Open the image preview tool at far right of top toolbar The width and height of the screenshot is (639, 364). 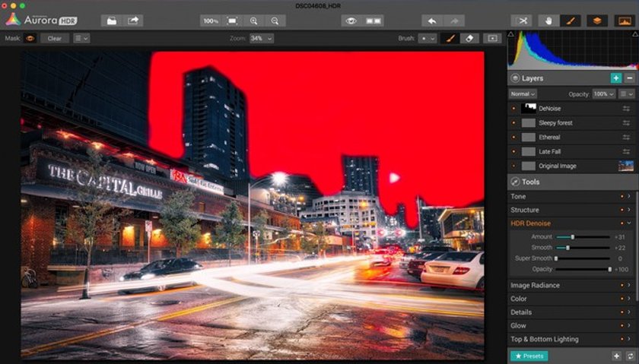(x=625, y=21)
